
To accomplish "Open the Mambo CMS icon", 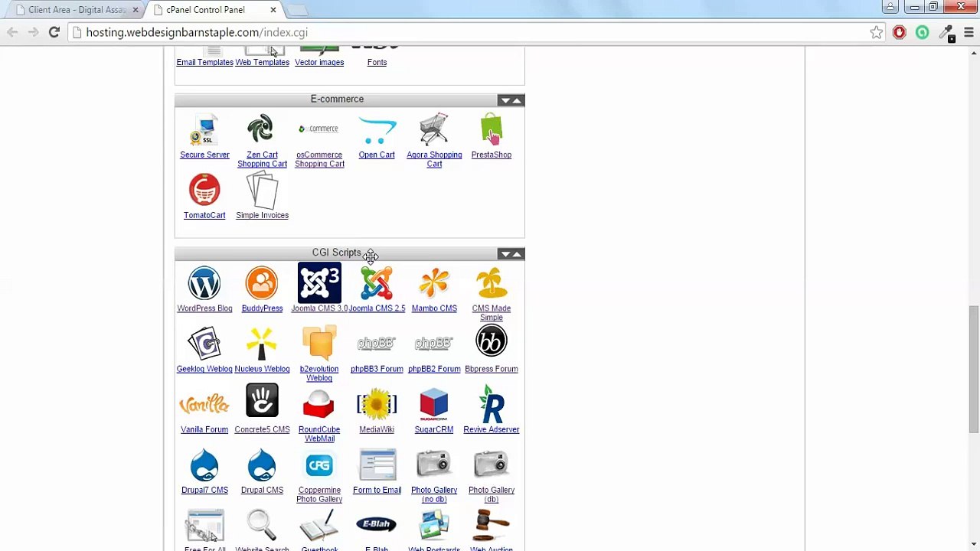I will 434,283.
